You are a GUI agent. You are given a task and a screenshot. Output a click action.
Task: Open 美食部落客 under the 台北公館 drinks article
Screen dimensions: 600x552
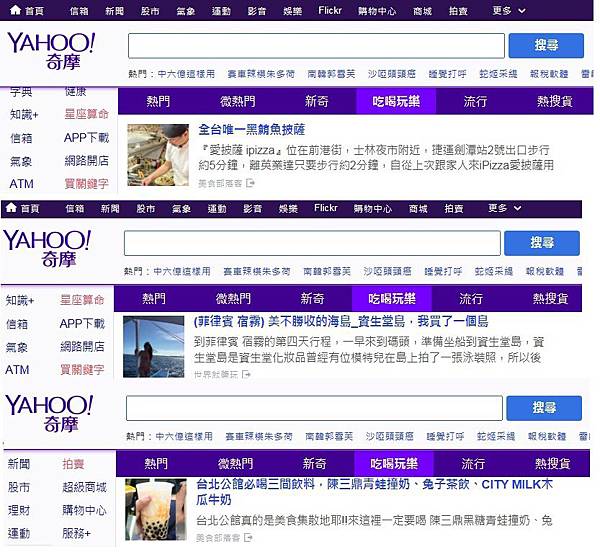click(x=218, y=538)
